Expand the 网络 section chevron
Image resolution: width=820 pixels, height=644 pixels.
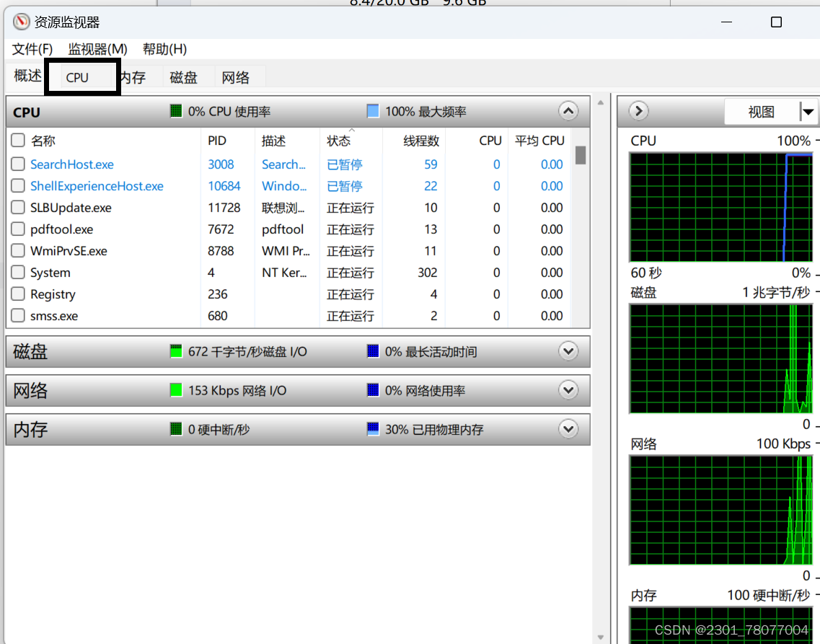tap(568, 390)
